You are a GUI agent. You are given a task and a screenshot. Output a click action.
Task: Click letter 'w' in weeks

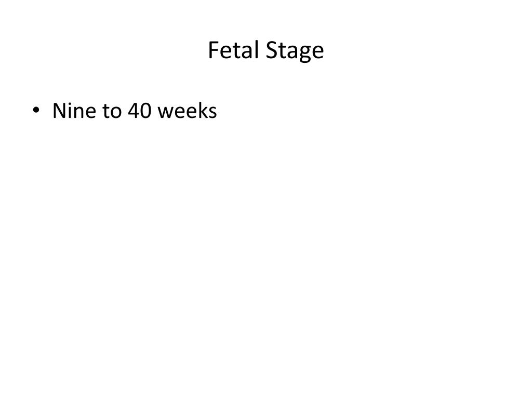tap(166, 113)
